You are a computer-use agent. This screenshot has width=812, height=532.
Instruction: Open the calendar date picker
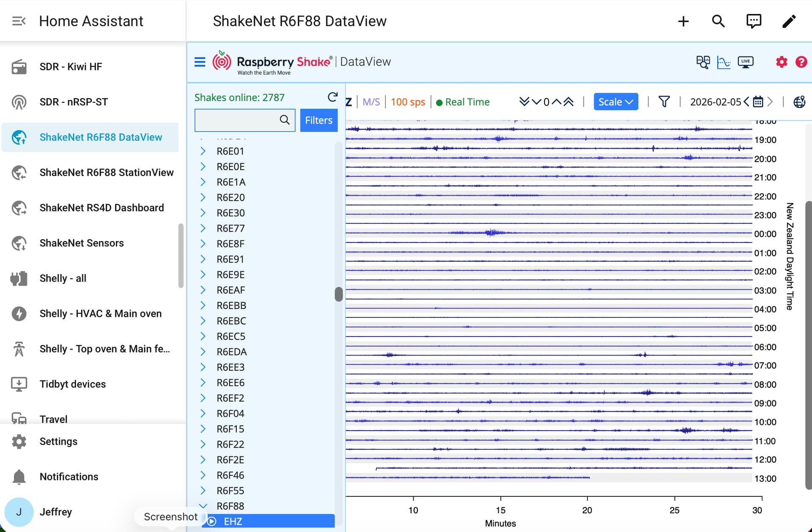pos(758,102)
